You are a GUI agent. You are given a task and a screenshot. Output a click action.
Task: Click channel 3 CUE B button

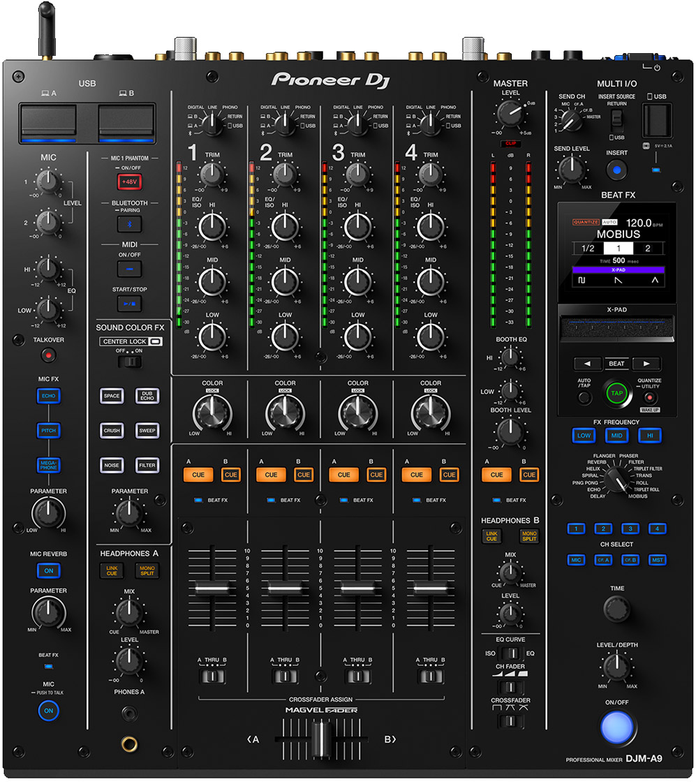(x=376, y=475)
